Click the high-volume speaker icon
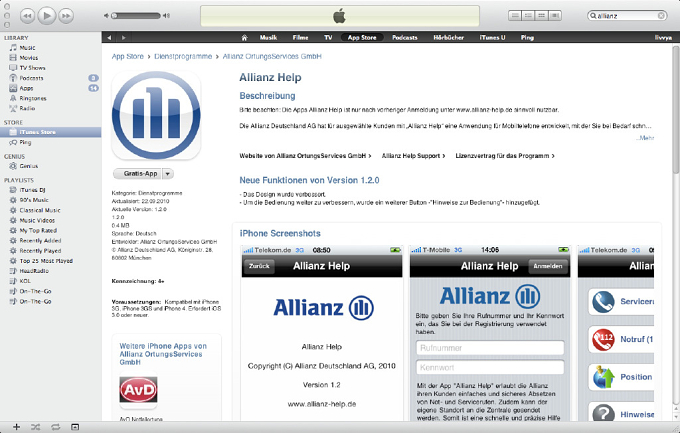The width and height of the screenshot is (680, 433). point(167,16)
